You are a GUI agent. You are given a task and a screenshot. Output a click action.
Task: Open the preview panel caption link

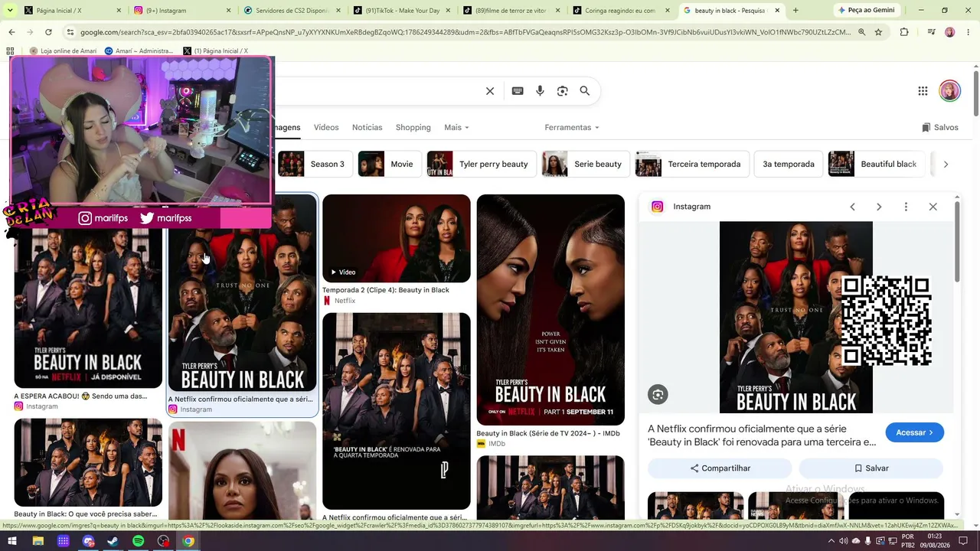click(762, 435)
